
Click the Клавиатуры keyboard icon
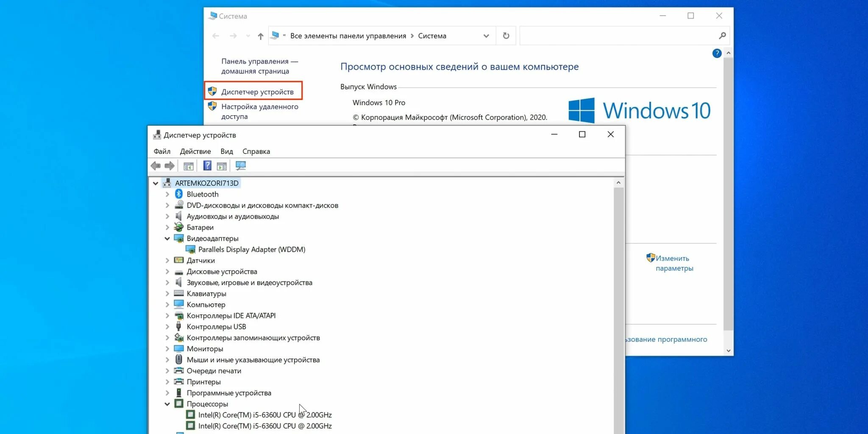179,293
